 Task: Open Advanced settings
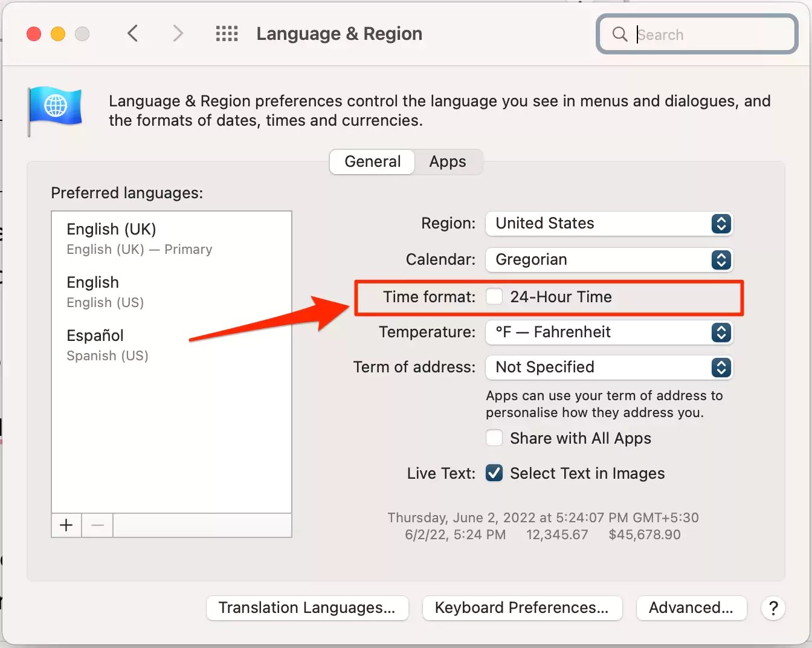coord(691,608)
